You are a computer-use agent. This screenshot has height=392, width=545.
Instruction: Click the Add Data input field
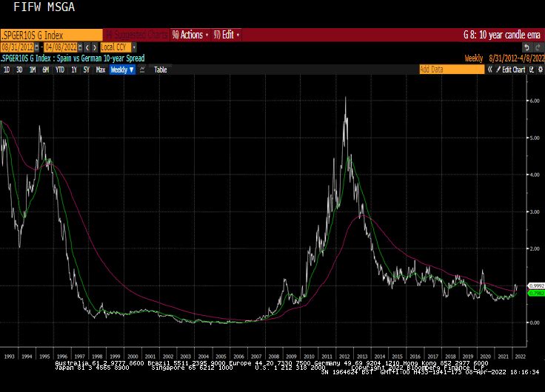(452, 70)
